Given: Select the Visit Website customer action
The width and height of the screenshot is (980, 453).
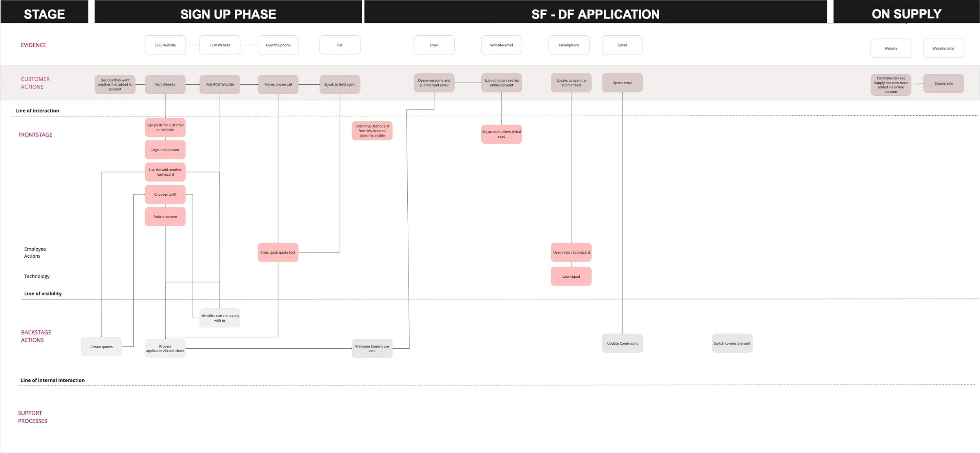Looking at the screenshot, I should click(x=165, y=84).
